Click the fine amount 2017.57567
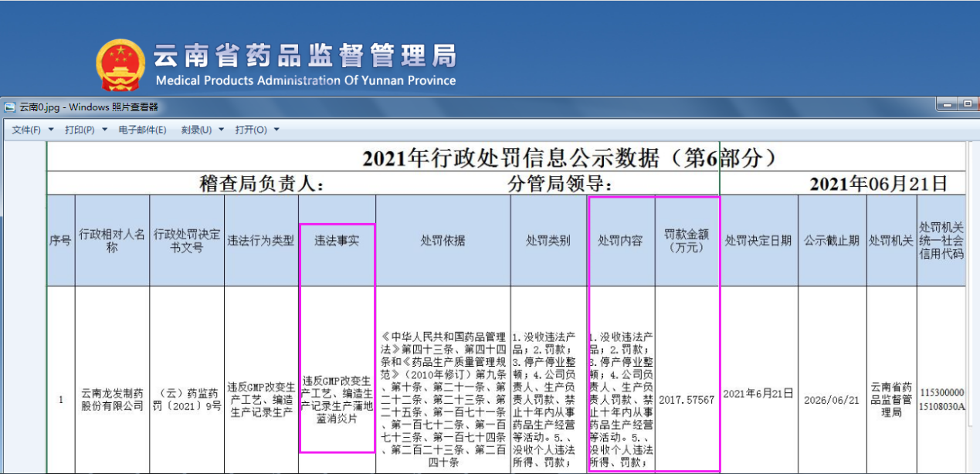Image resolution: width=980 pixels, height=474 pixels. click(x=687, y=401)
